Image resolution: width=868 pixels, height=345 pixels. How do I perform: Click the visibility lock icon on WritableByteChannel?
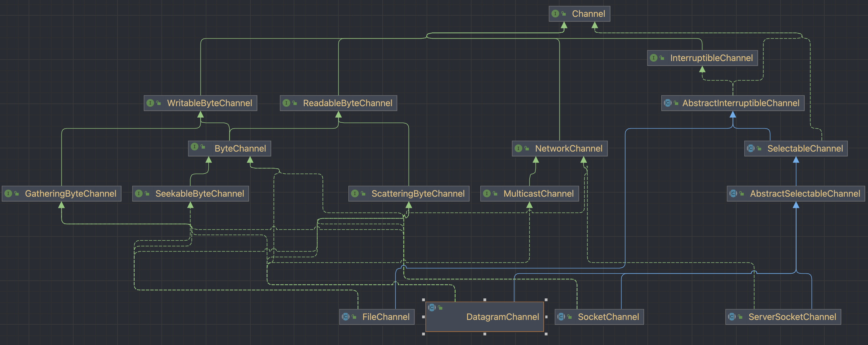(159, 103)
